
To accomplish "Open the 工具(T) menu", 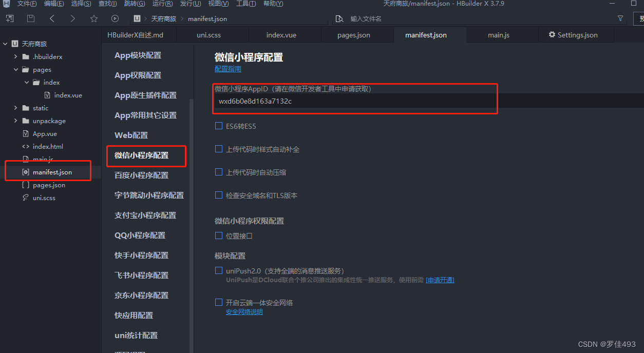I will coord(246,4).
